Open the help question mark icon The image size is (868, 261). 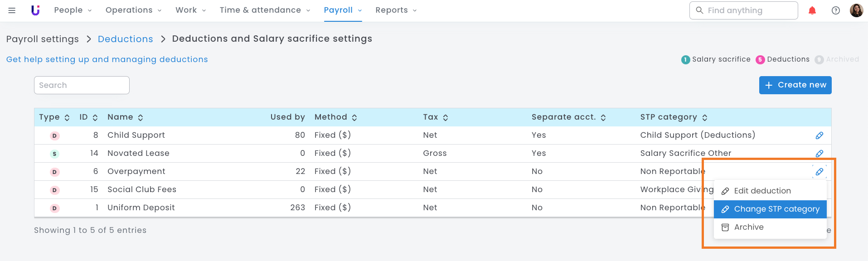coord(835,10)
